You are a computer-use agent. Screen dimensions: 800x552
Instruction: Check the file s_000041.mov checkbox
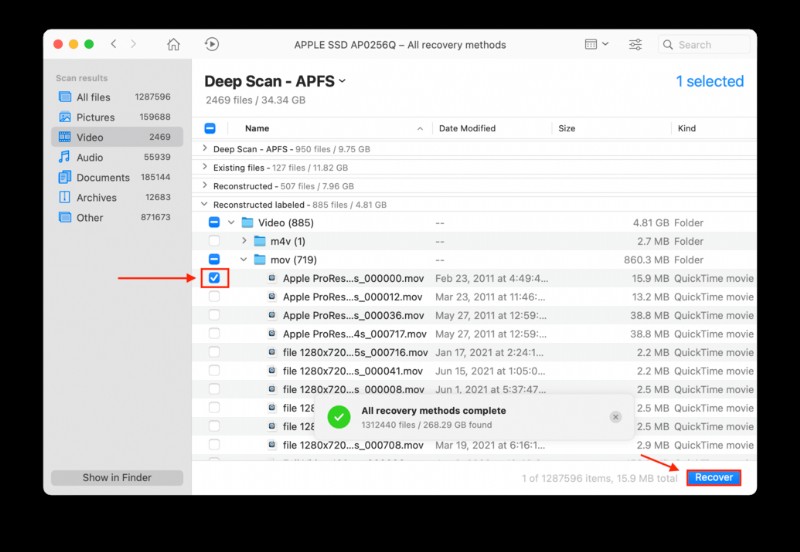click(214, 370)
